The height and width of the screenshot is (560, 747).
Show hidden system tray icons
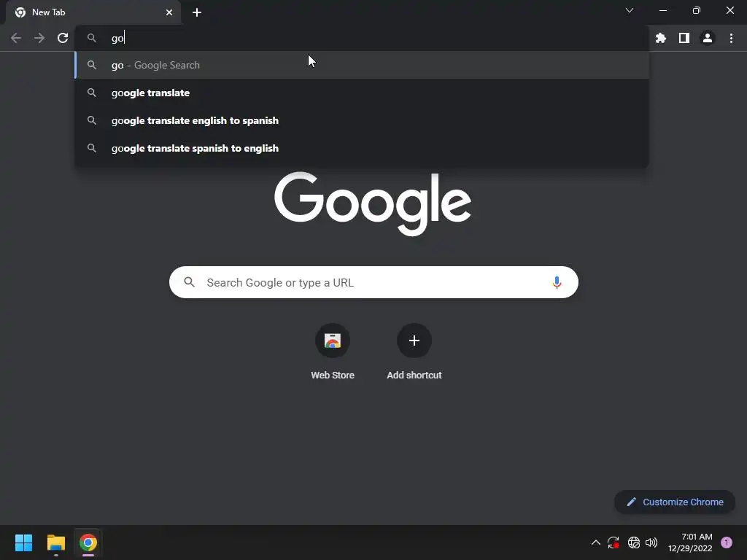pos(595,542)
